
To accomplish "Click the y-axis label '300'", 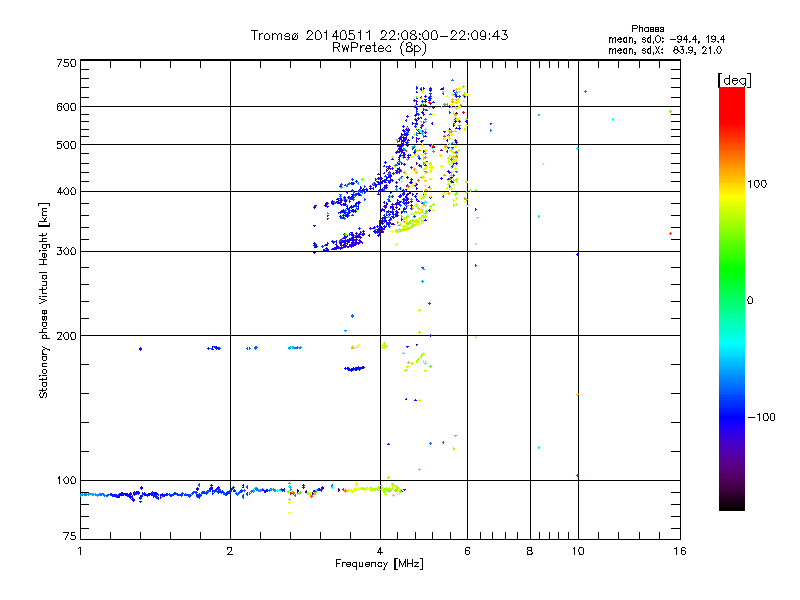I will point(66,251).
